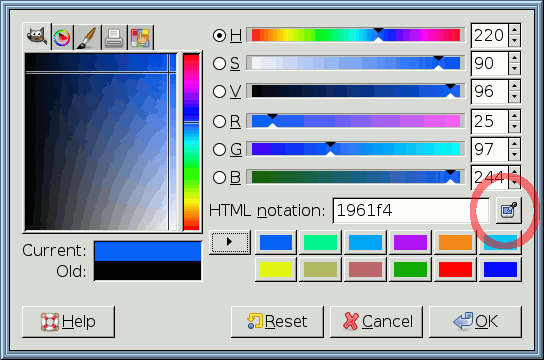The image size is (544, 360).
Task: Click the Reset button
Action: click(x=277, y=322)
